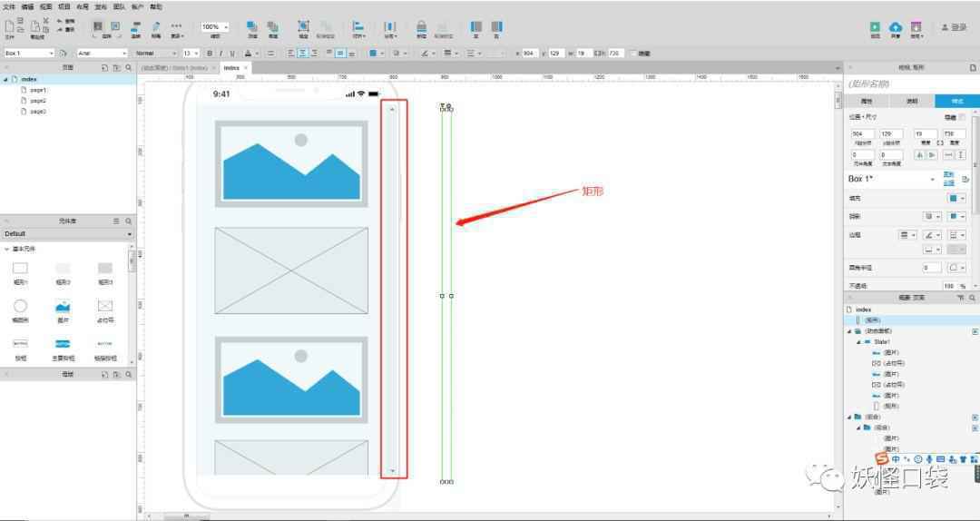Tick the hidden checkbox in top toolbar
The width and height of the screenshot is (980, 521).
632,54
